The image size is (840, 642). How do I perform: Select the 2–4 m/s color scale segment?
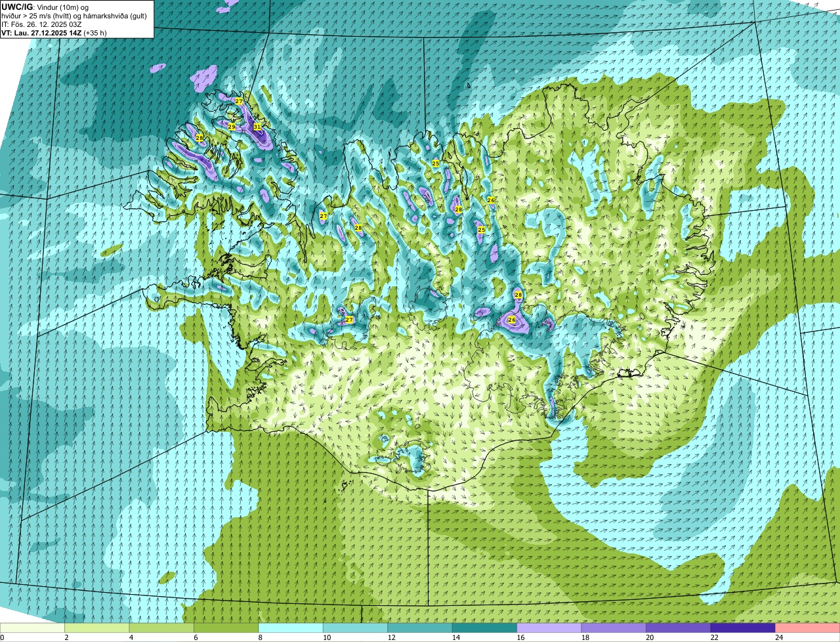(98, 628)
